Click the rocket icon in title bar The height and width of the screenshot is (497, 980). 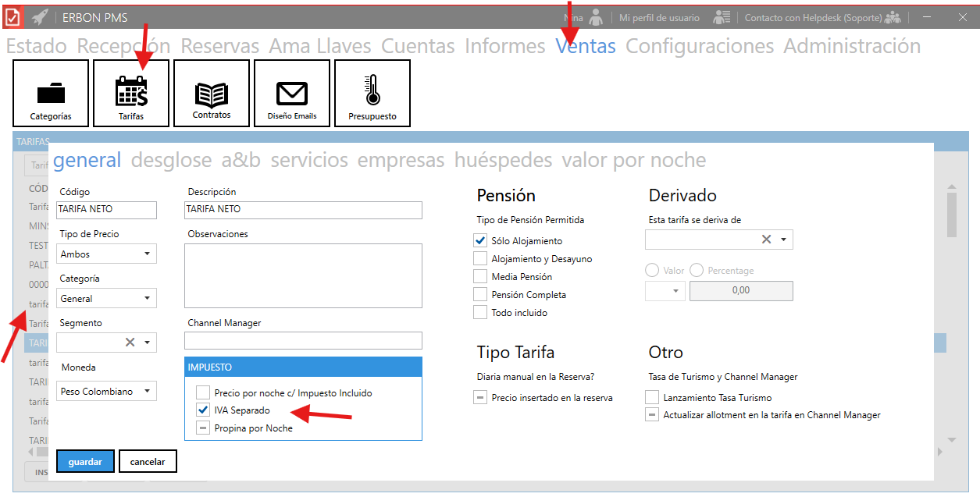(x=40, y=17)
